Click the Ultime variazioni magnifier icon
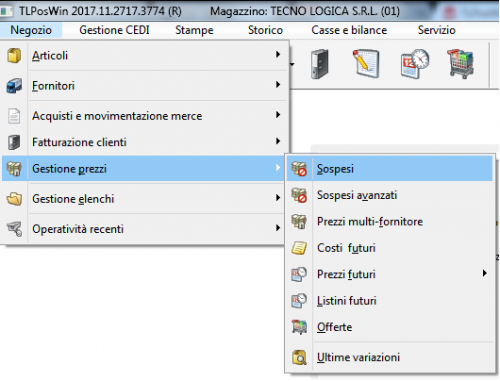This screenshot has height=381, width=500. click(299, 357)
